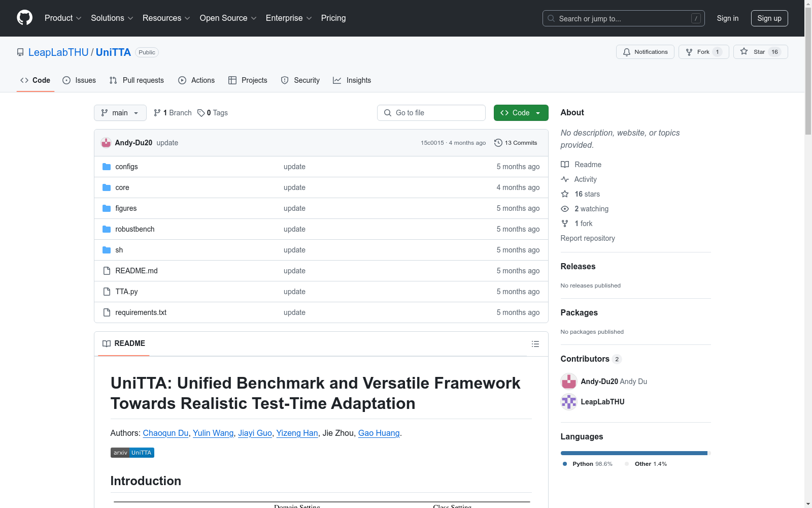Screen dimensions: 812x508
Task: Fork the UniTTA repository
Action: click(703, 52)
